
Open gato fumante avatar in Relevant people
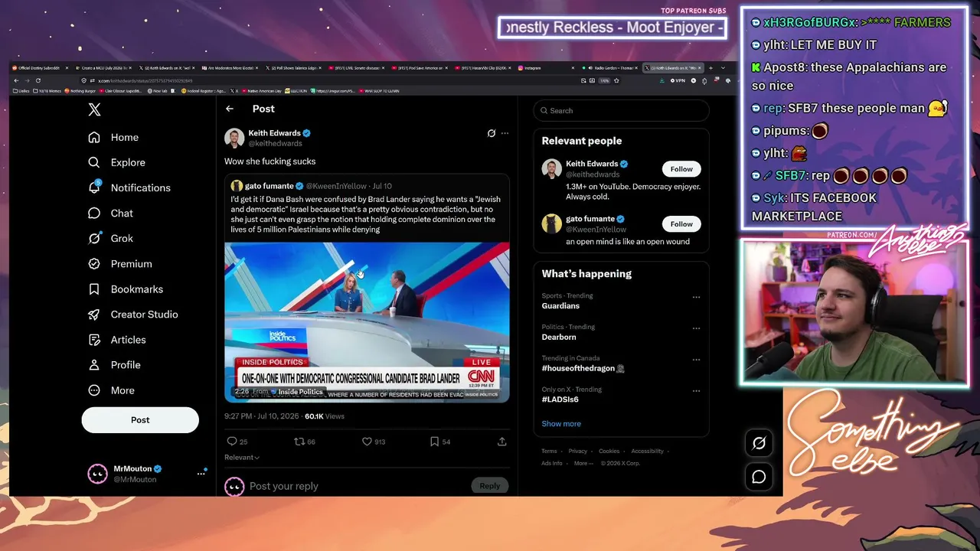pyautogui.click(x=551, y=224)
